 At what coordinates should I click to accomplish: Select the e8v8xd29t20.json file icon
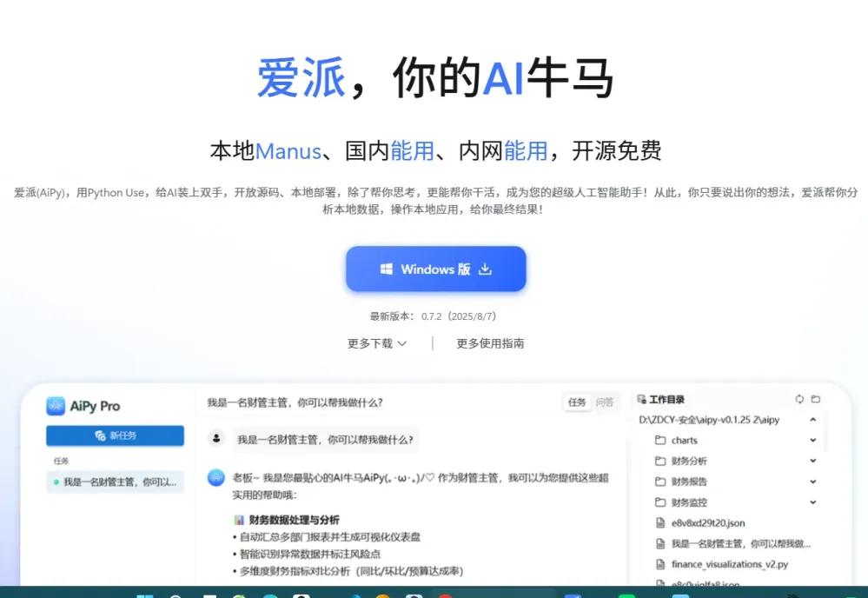pos(660,523)
